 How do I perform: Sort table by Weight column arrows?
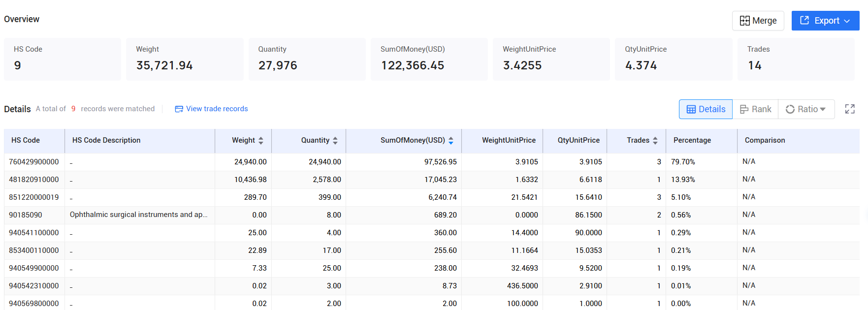(x=261, y=140)
